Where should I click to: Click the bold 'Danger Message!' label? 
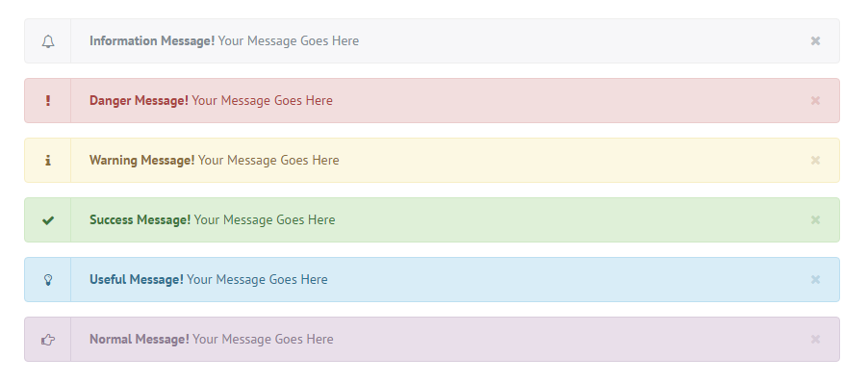click(139, 101)
